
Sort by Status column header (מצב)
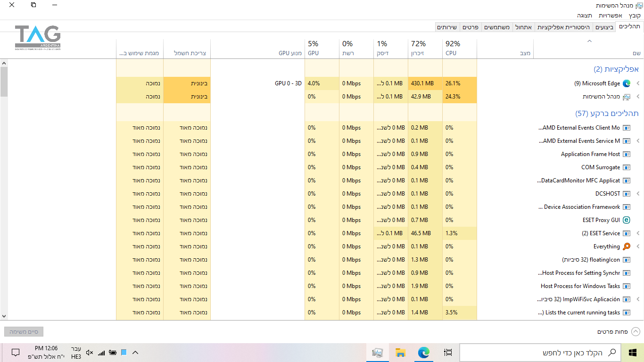pos(505,48)
